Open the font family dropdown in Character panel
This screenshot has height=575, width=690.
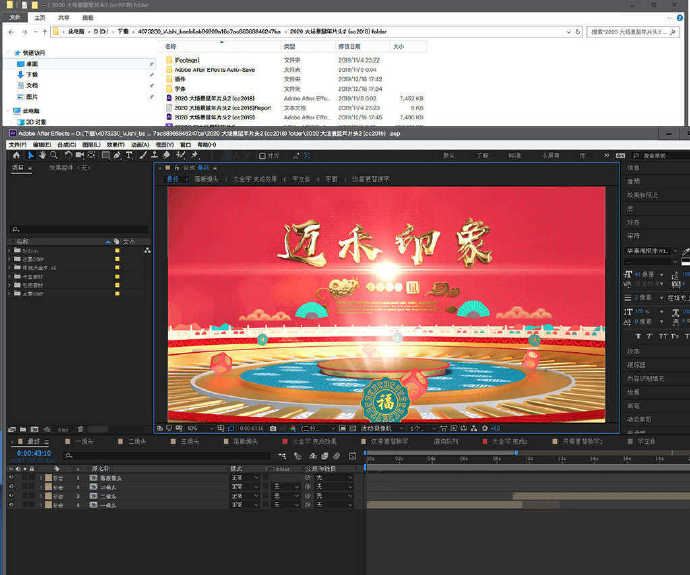point(652,251)
